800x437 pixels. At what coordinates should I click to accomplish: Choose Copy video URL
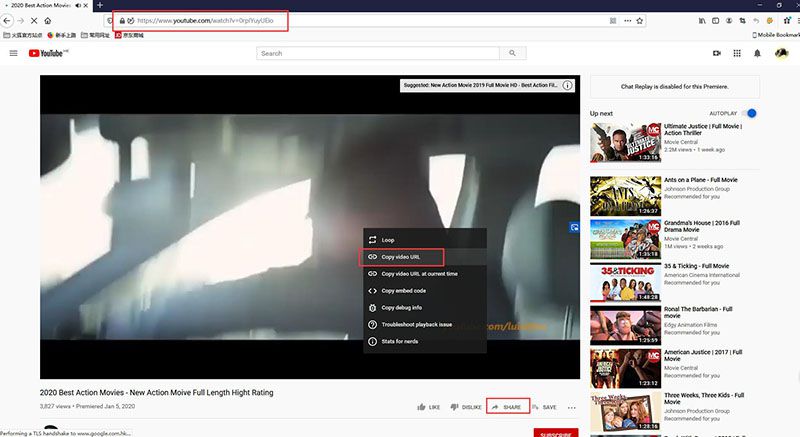pos(424,257)
